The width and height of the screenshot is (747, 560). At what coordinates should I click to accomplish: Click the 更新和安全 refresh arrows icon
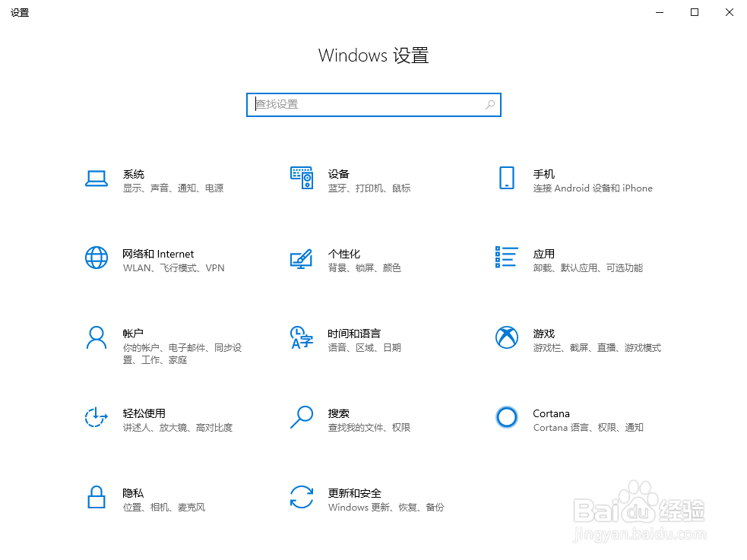point(302,497)
